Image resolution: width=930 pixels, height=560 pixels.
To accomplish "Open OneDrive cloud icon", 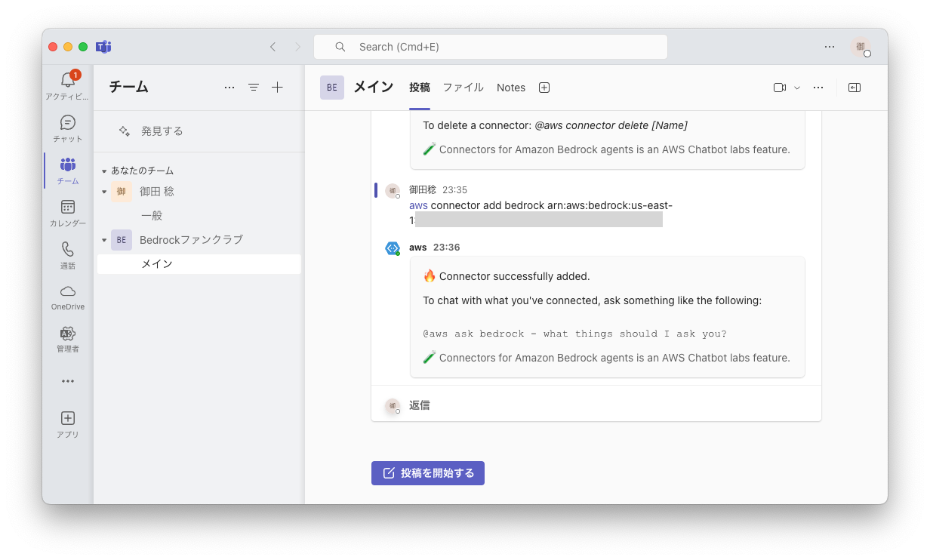I will [68, 291].
